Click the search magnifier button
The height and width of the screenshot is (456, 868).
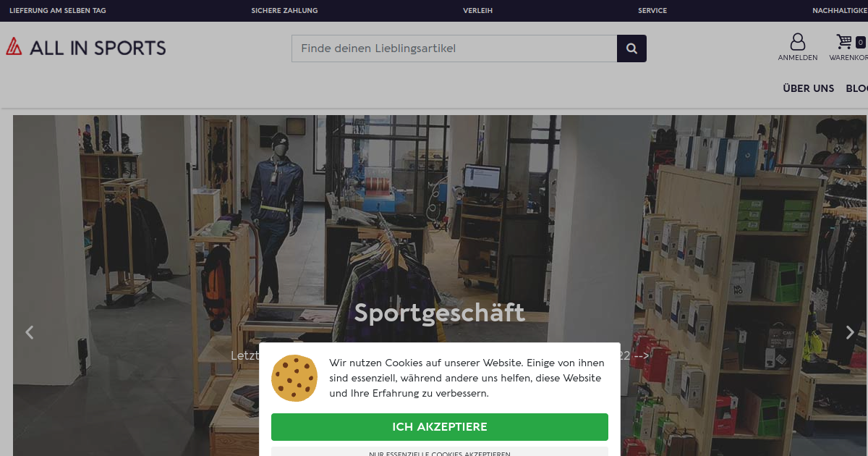pyautogui.click(x=631, y=48)
